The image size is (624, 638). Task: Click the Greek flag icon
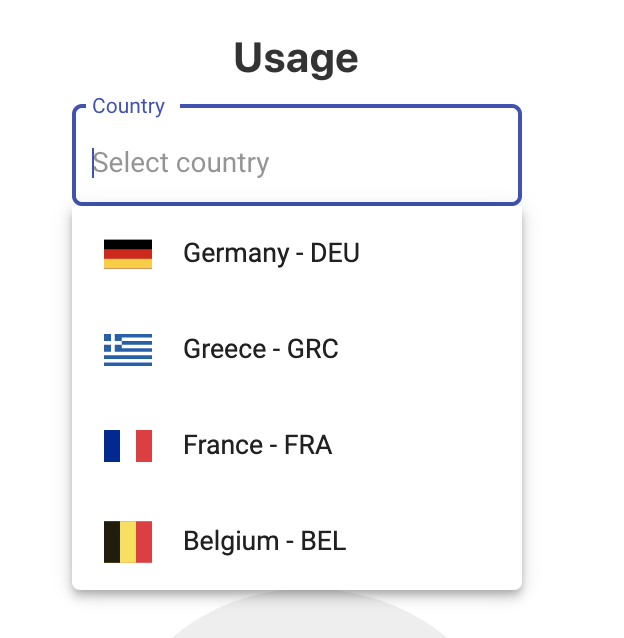tap(128, 350)
